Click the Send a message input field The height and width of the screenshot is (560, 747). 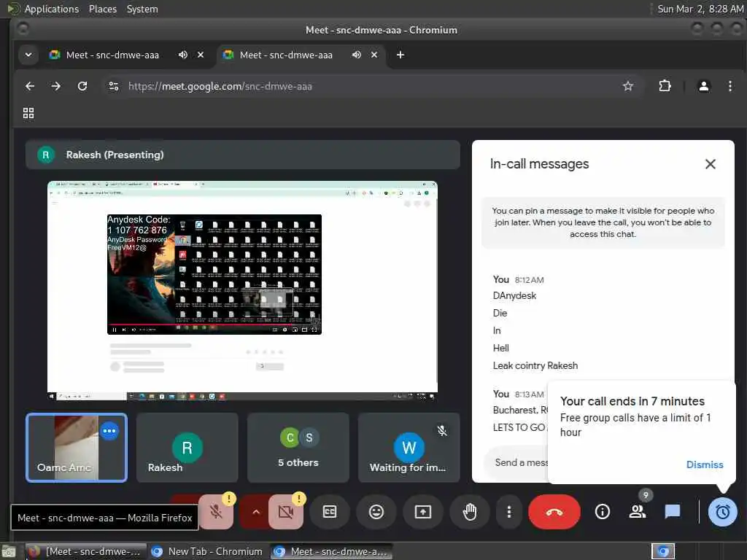(x=517, y=462)
